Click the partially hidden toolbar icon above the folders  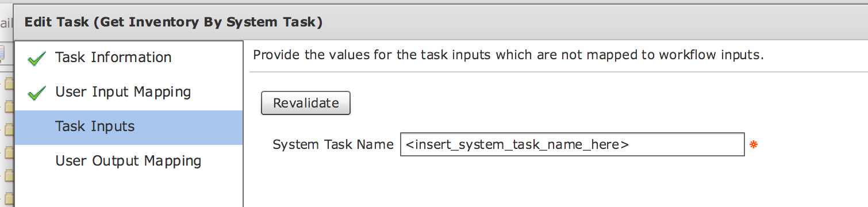(x=2, y=54)
